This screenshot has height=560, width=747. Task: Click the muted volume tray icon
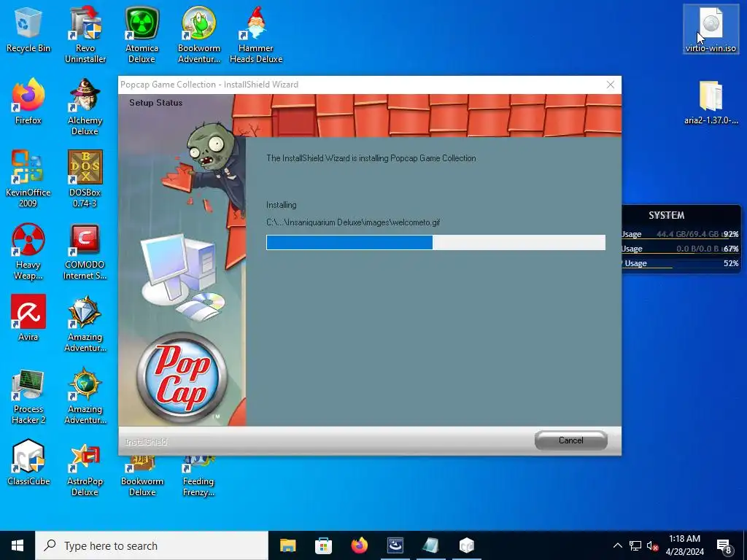(652, 545)
